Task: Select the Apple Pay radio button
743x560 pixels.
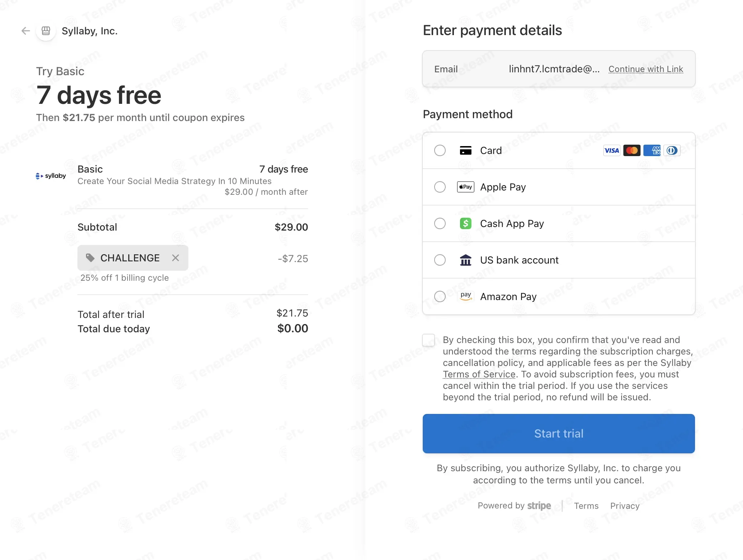Action: click(x=440, y=187)
